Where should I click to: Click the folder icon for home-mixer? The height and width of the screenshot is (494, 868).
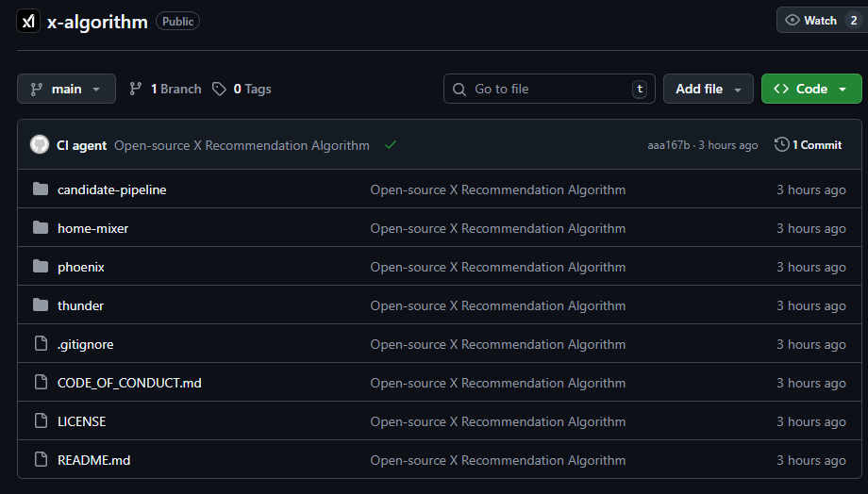(x=41, y=228)
